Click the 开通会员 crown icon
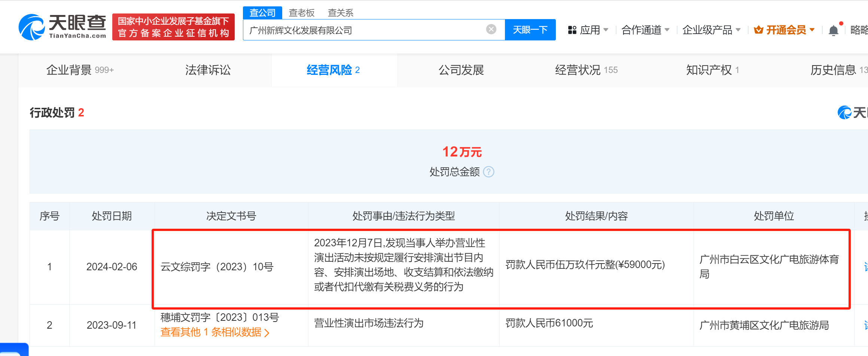This screenshot has height=356, width=868. (x=759, y=30)
